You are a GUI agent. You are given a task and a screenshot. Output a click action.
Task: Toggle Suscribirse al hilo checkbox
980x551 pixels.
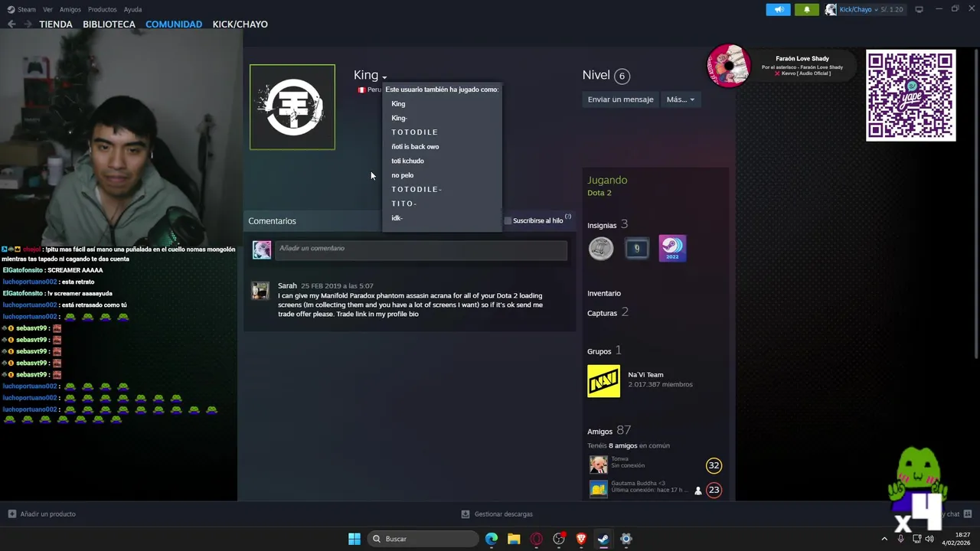(508, 220)
